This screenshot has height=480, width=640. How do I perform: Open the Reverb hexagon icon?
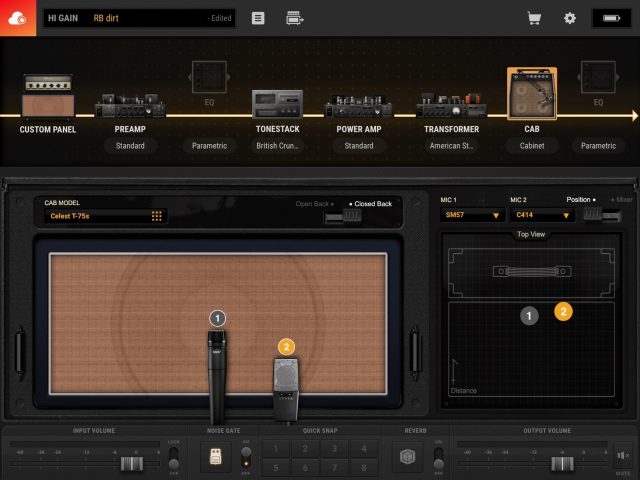pos(407,455)
